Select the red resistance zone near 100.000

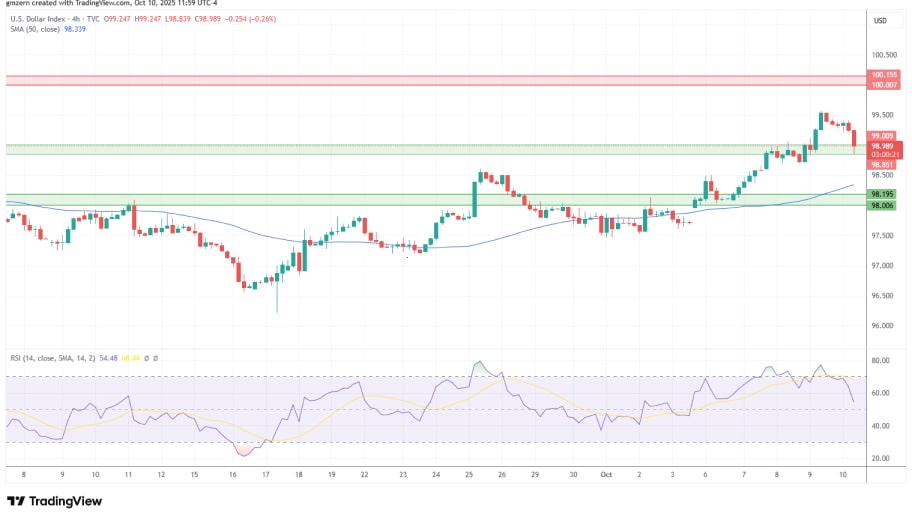pyautogui.click(x=430, y=80)
